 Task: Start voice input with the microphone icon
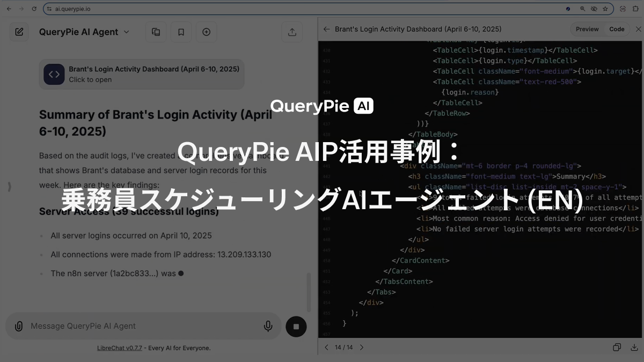(x=268, y=326)
